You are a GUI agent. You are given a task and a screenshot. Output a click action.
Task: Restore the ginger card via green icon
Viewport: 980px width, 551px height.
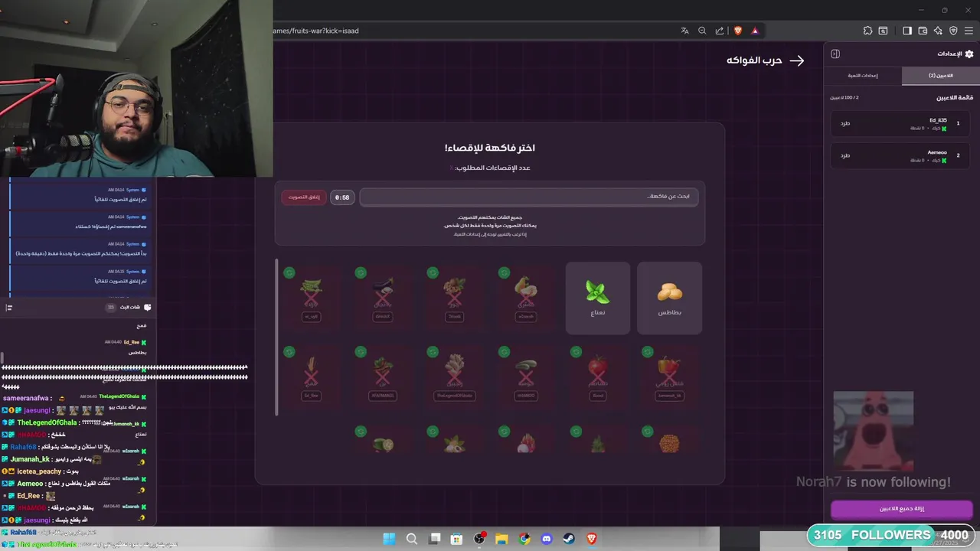click(433, 352)
